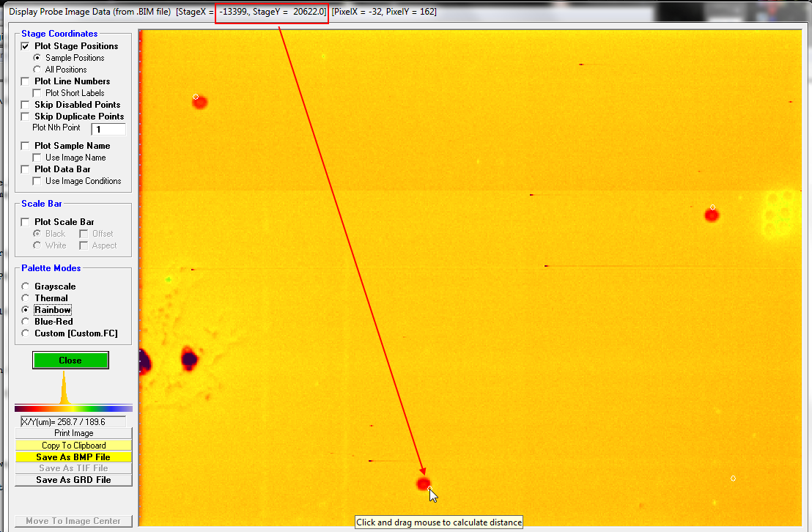
Task: Check Skip Duplicate Points checkbox
Action: pos(26,117)
